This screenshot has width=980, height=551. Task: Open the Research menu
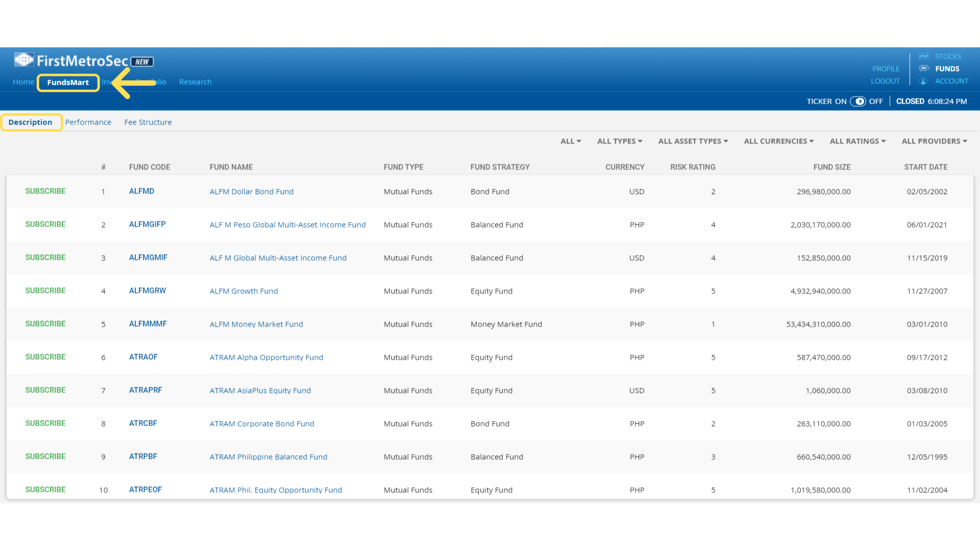click(195, 82)
